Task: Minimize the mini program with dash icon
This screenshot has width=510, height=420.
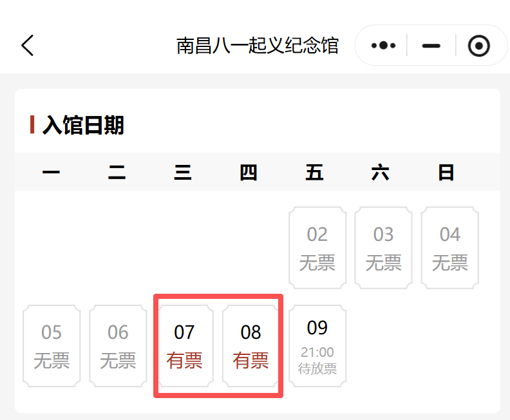Action: [431, 46]
